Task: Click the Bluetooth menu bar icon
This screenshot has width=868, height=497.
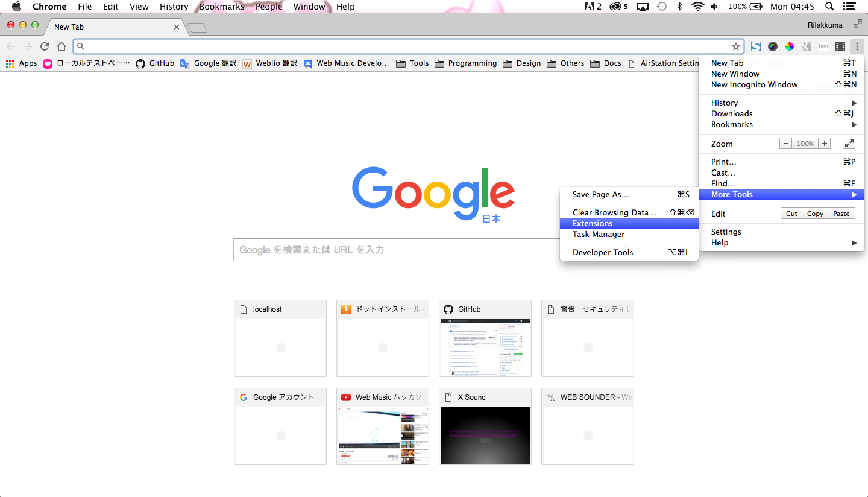Action: [x=679, y=7]
